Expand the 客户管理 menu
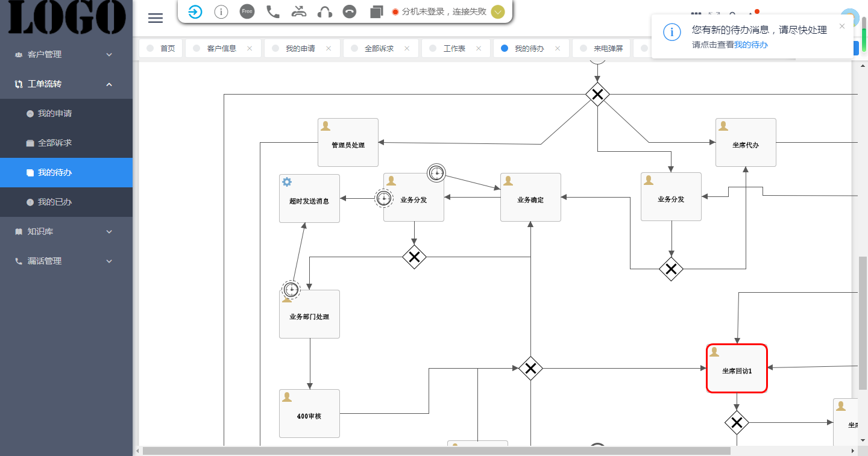Image resolution: width=868 pixels, height=456 pixels. 66,54
